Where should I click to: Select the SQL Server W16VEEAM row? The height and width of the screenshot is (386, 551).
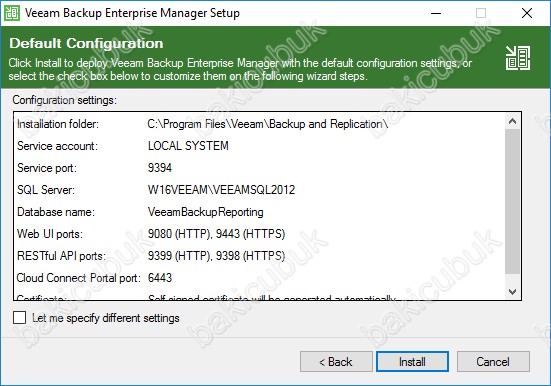[260, 190]
